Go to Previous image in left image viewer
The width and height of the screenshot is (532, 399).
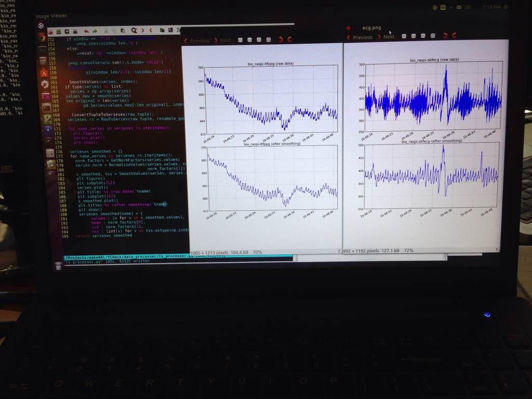197,41
